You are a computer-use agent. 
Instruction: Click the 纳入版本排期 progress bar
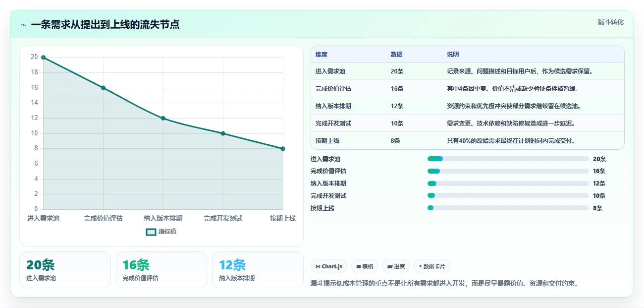coord(508,184)
